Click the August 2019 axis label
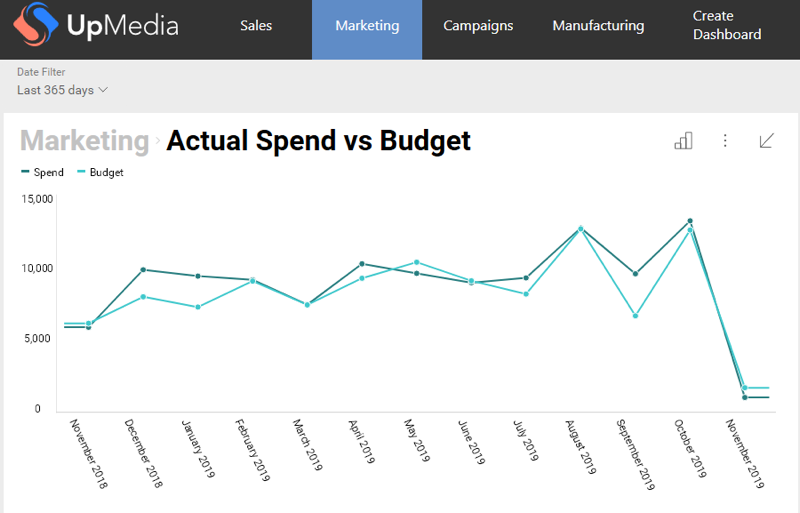This screenshot has height=513, width=800. tap(581, 448)
